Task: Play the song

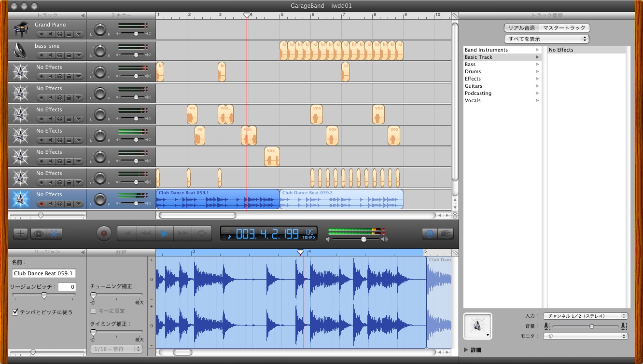Action: click(164, 234)
